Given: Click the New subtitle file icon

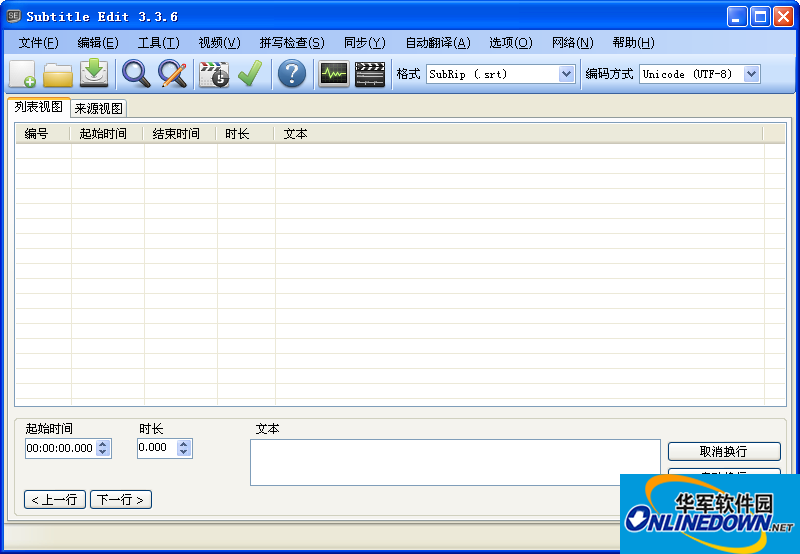Looking at the screenshot, I should pyautogui.click(x=22, y=74).
